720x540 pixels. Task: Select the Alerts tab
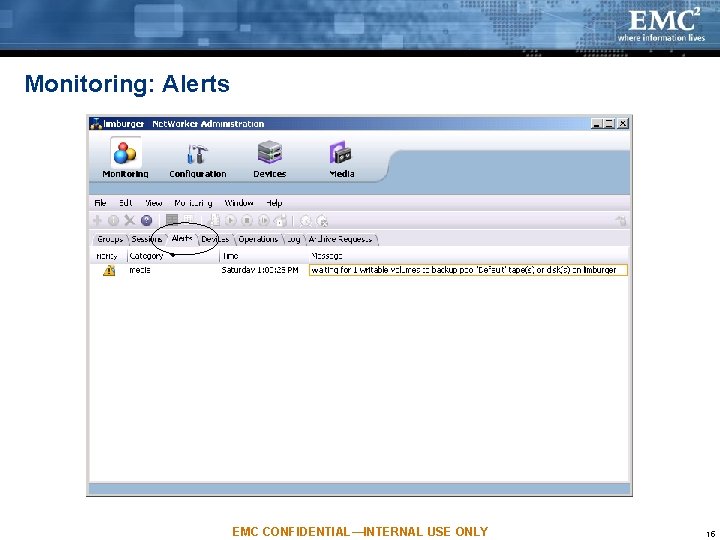pos(182,239)
